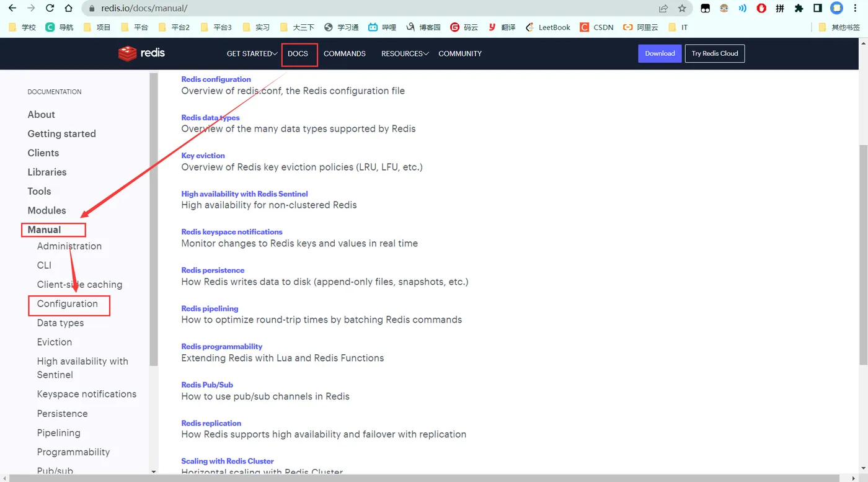Open the Redis persistence link

coord(213,270)
